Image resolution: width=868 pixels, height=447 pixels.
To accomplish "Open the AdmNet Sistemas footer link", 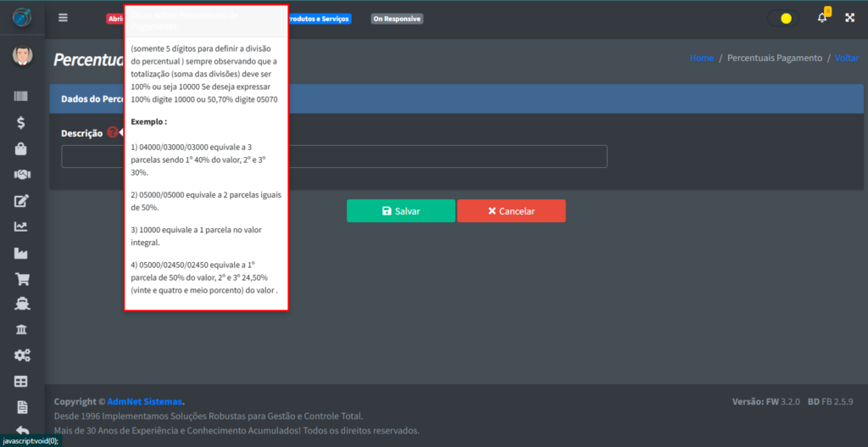I will pos(145,401).
